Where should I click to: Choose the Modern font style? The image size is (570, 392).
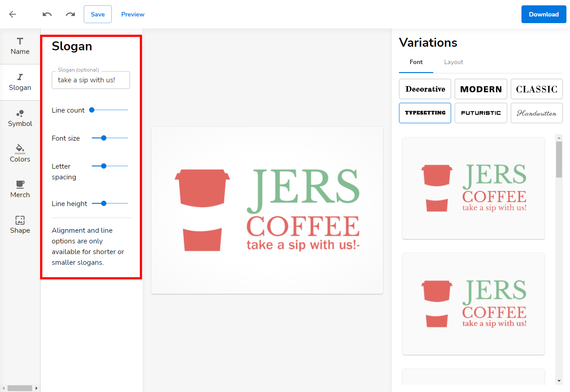[481, 89]
